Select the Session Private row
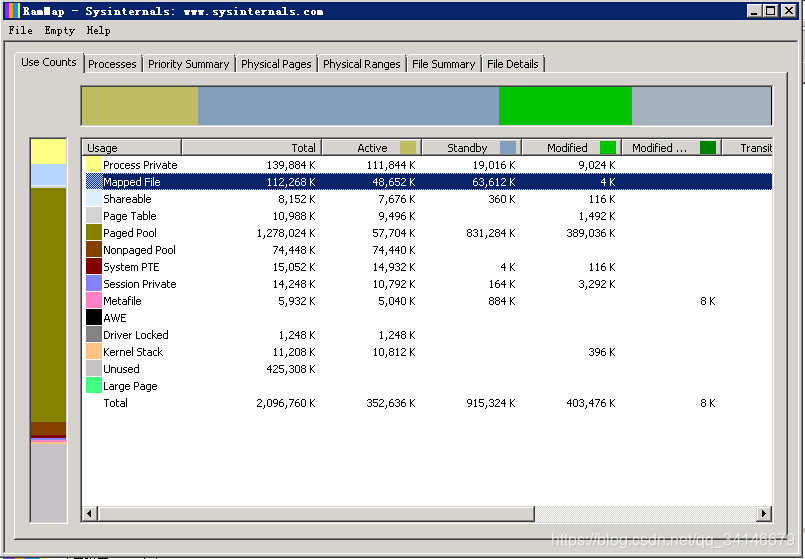The image size is (805, 559). [x=427, y=284]
